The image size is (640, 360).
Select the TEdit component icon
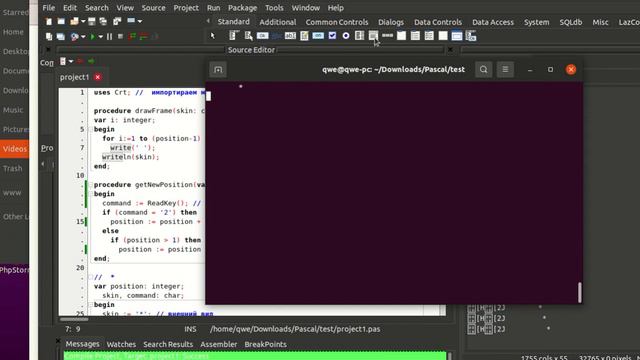(290, 36)
